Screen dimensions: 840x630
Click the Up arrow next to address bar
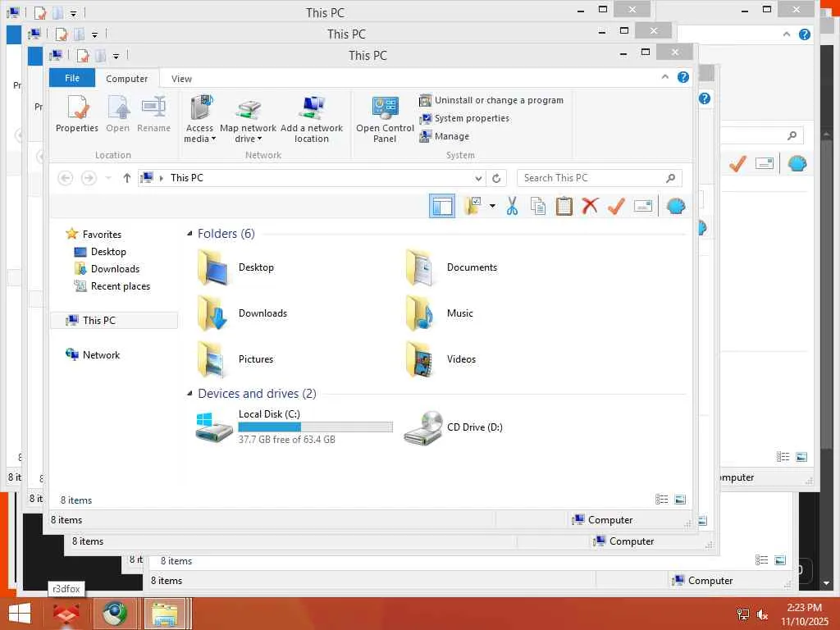point(127,178)
